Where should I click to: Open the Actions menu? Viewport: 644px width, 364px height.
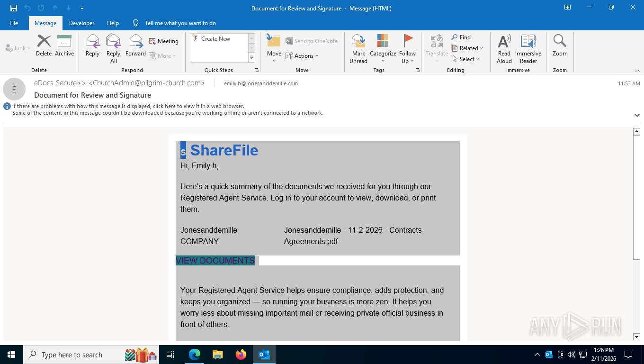tap(302, 55)
